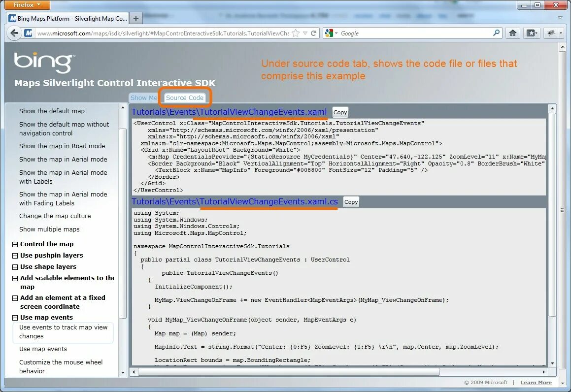Open the address bar history dropdown arrow

click(x=305, y=33)
